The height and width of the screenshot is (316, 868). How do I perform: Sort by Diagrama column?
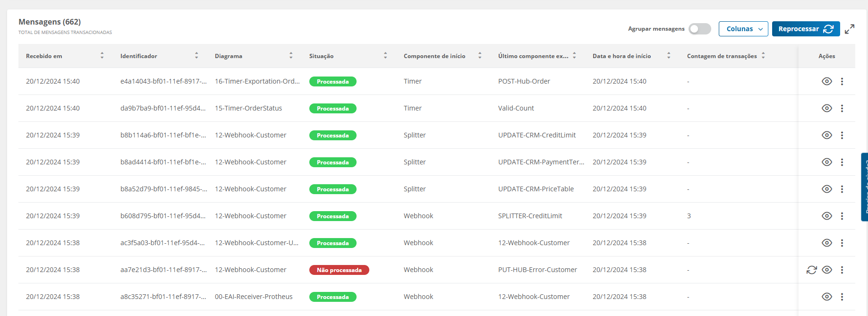tap(291, 56)
